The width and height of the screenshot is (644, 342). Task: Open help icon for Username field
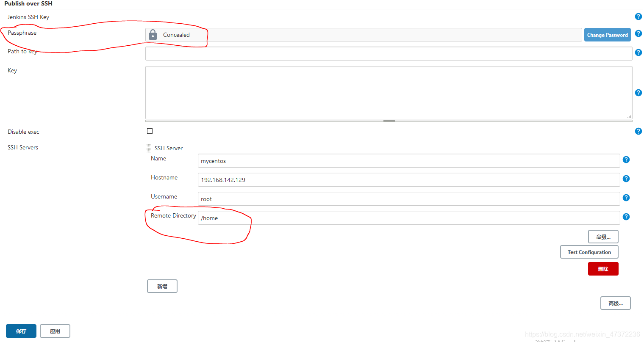click(626, 198)
